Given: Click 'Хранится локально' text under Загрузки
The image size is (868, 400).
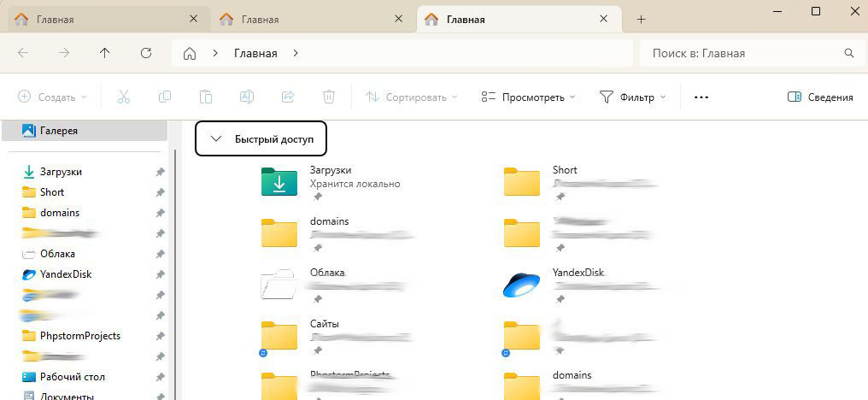Looking at the screenshot, I should coord(355,184).
